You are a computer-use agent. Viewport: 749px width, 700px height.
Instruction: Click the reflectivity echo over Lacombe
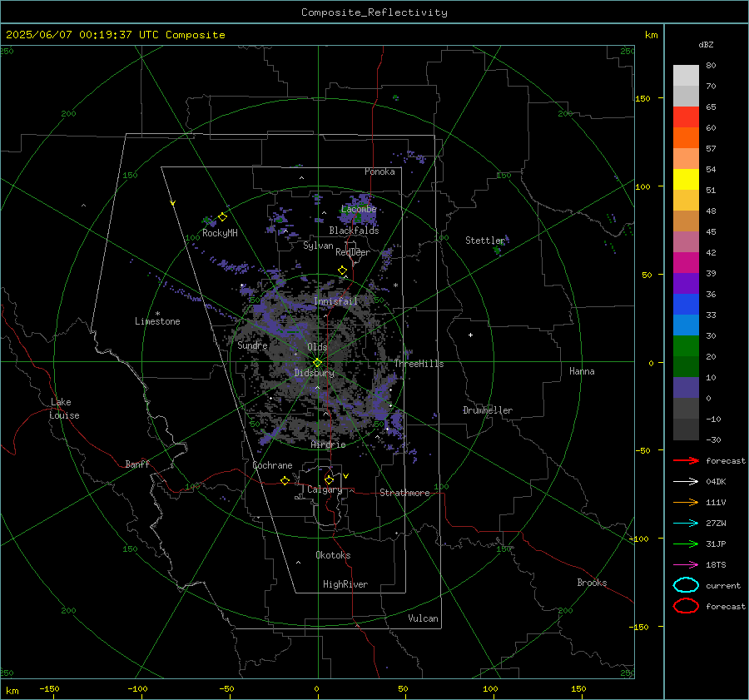point(360,209)
